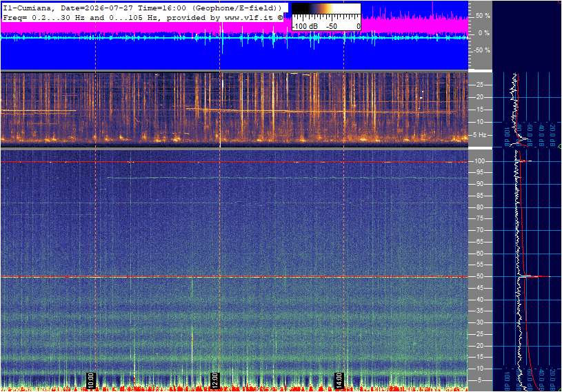Click the 30 frequency axis label

click(479, 322)
